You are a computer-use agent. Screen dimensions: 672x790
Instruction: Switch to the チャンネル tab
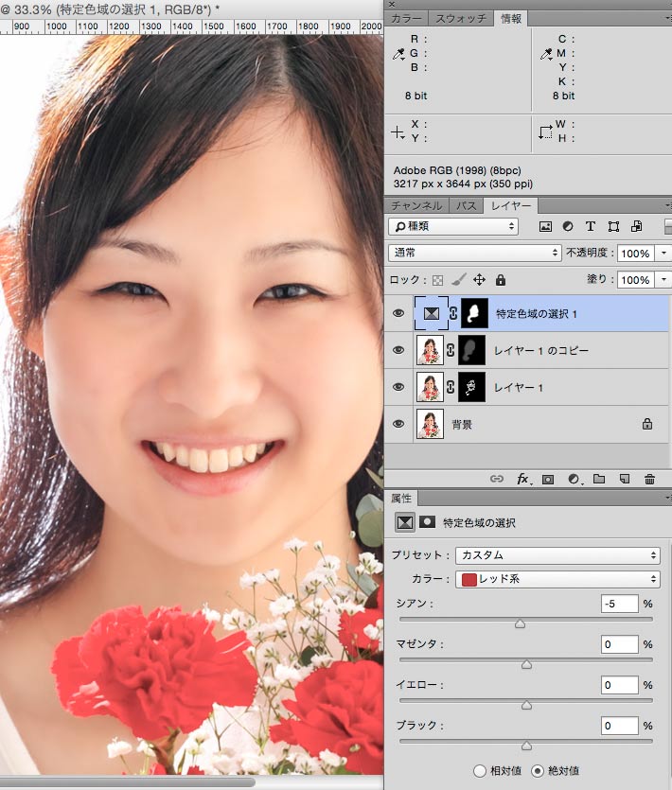point(416,205)
